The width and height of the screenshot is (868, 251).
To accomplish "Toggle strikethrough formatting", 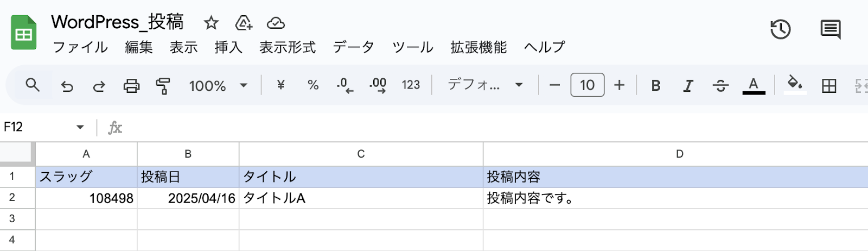I will [x=720, y=86].
